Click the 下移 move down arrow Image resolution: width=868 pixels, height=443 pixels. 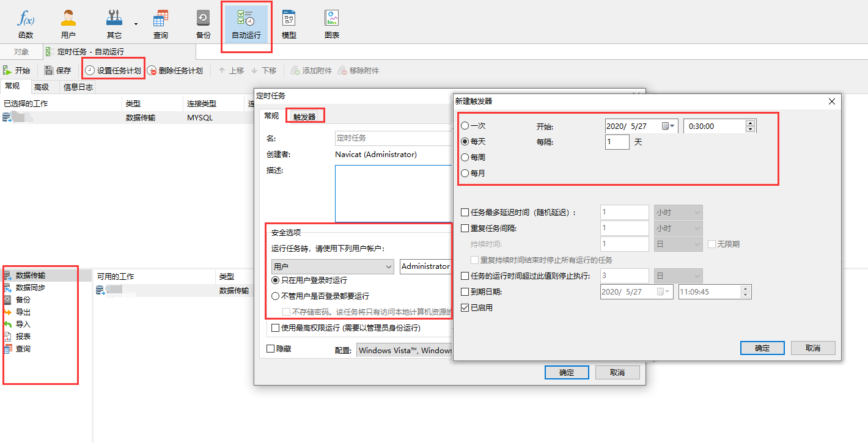point(263,70)
